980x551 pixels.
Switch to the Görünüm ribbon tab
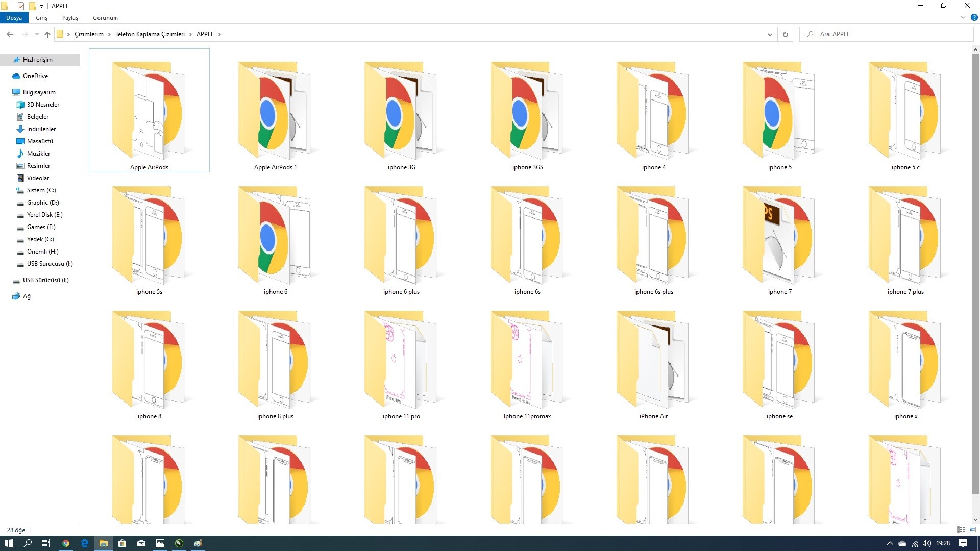tap(105, 18)
